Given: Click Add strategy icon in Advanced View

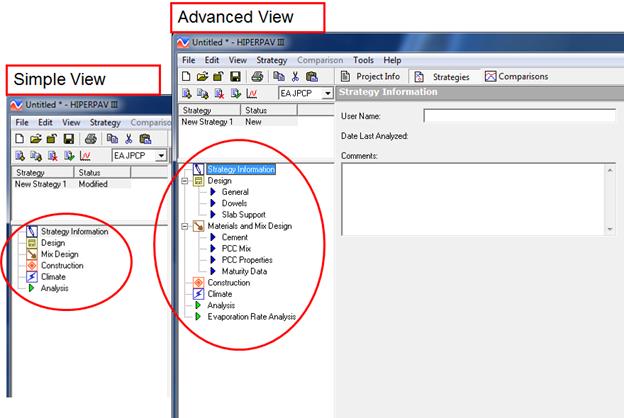Looking at the screenshot, I should [187, 94].
